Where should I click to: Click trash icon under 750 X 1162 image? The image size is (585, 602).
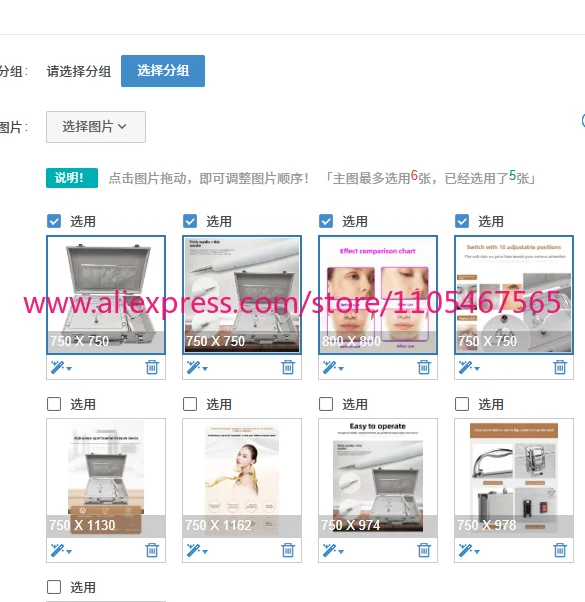click(x=288, y=550)
